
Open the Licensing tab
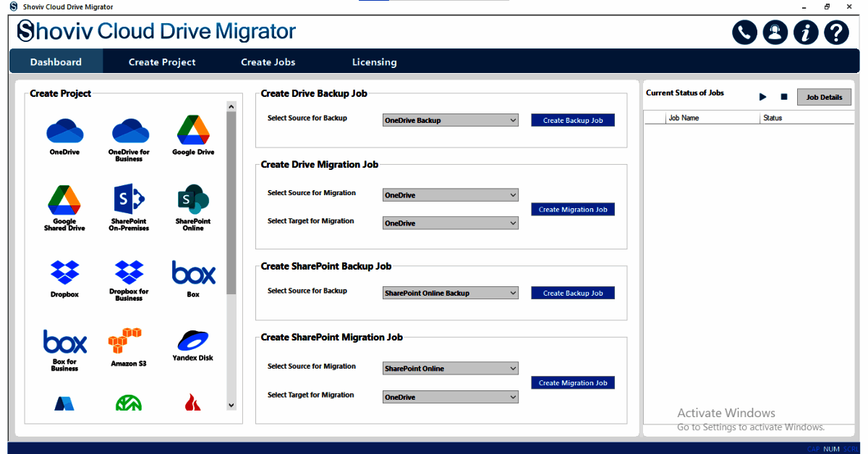pos(374,62)
